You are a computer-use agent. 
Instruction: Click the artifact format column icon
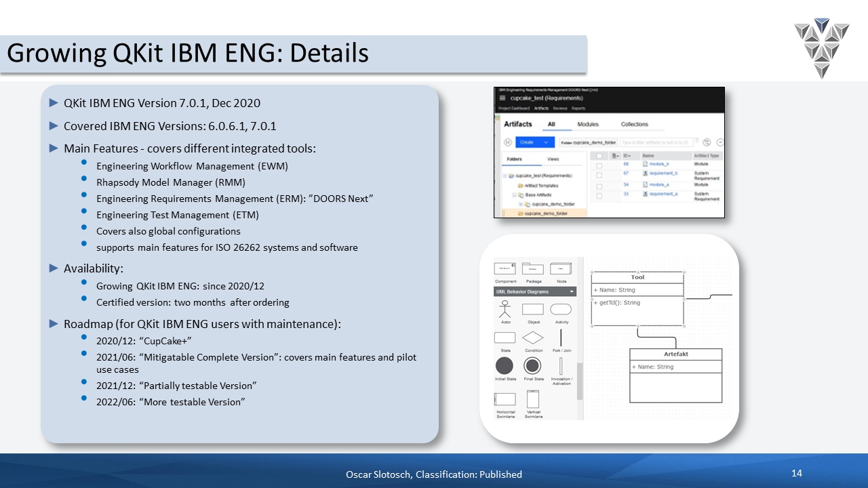[x=614, y=155]
